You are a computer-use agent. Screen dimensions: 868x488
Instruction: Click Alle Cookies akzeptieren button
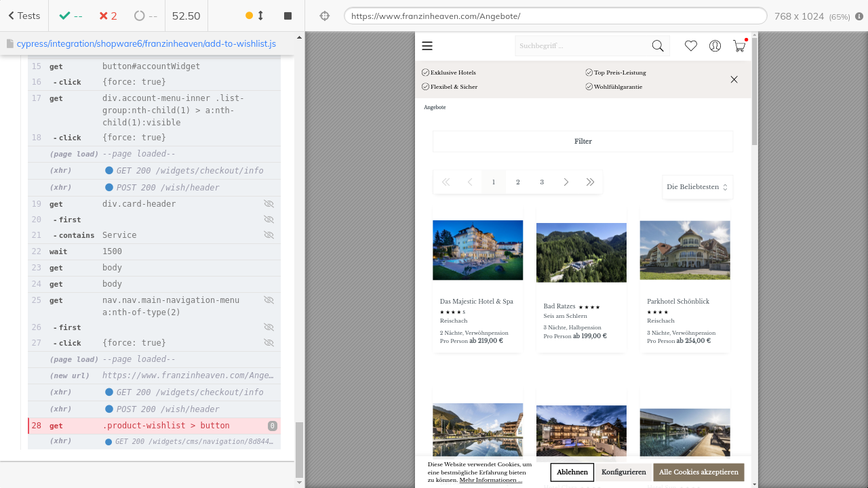click(698, 472)
